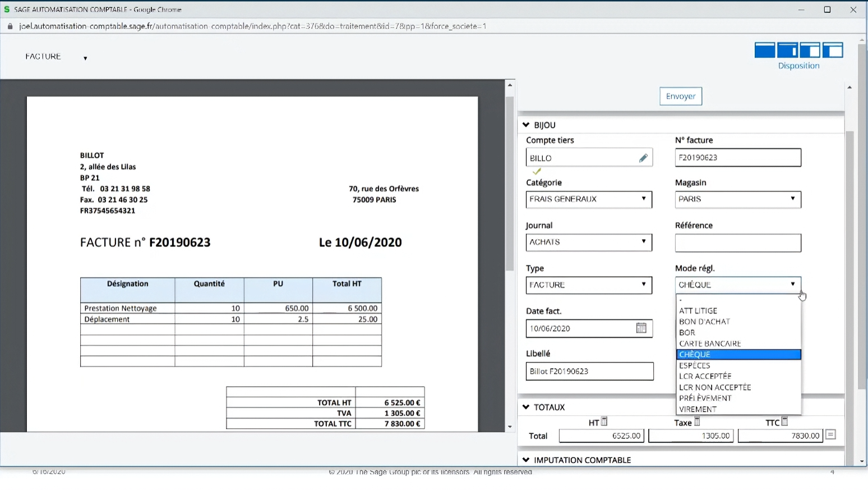868x490 pixels.
Task: Choose the narrow side panel layout icon
Action: pos(787,51)
